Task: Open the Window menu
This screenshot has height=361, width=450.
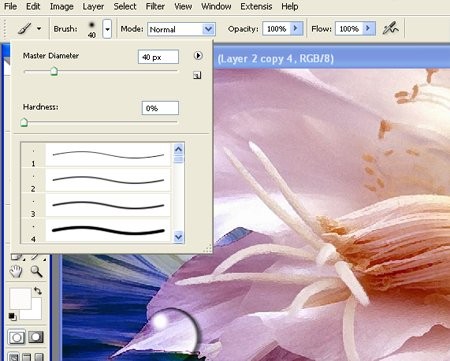Action: tap(216, 6)
